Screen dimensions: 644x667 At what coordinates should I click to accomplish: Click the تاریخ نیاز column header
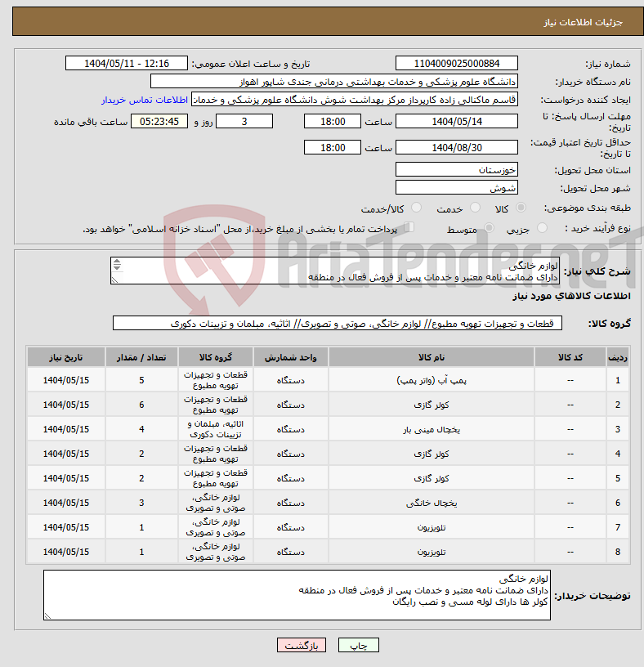point(66,357)
